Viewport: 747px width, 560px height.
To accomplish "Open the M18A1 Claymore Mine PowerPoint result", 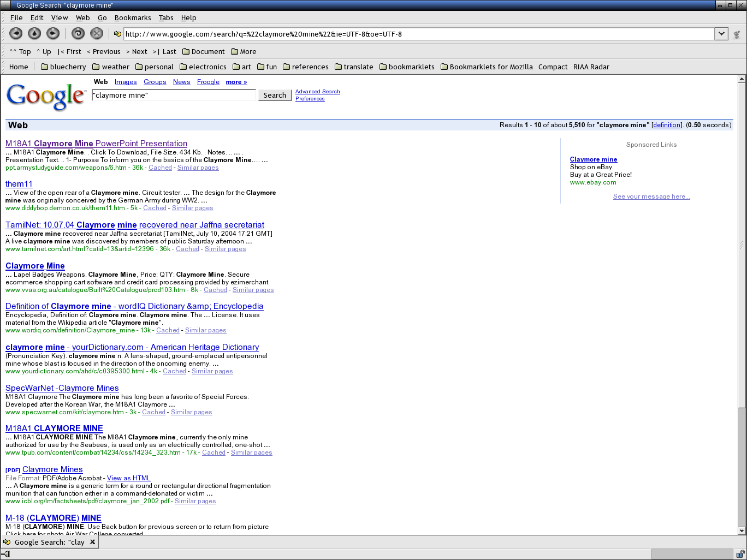I will (x=96, y=144).
